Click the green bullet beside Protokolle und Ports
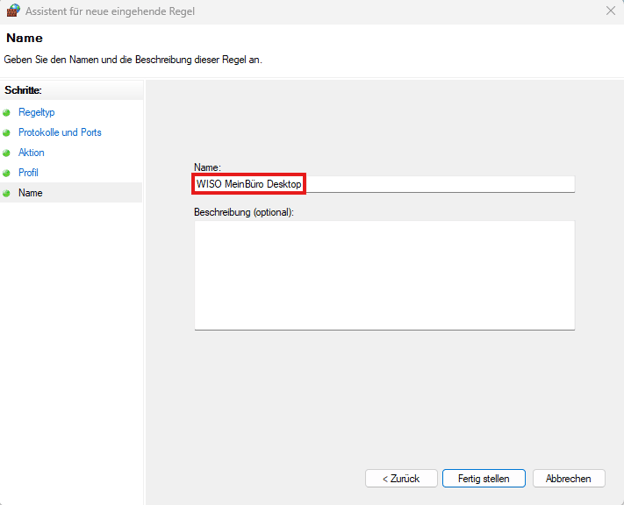The width and height of the screenshot is (624, 505). click(7, 133)
